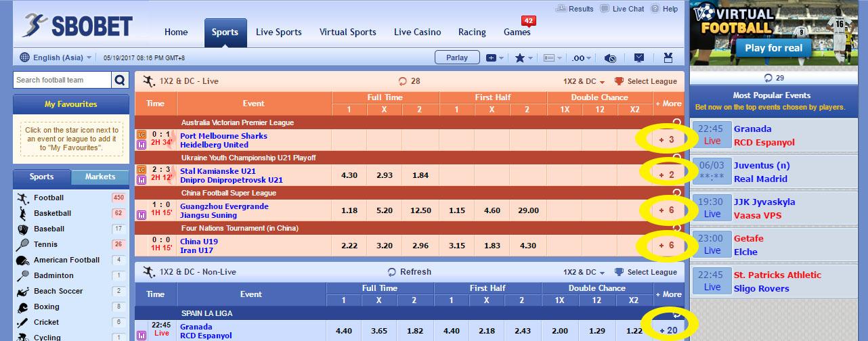Open the star favourites toolbar dropdown
The image size is (868, 341).
[x=524, y=58]
